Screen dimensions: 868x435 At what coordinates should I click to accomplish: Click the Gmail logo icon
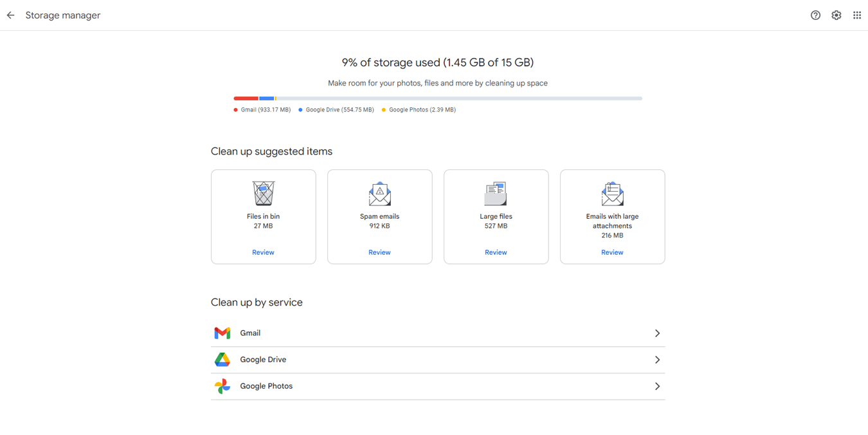pos(222,333)
